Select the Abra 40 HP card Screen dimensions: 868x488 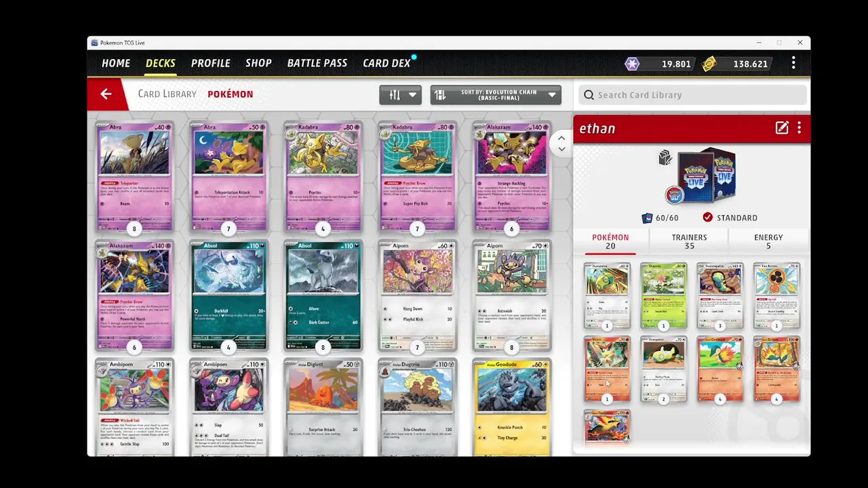(x=134, y=178)
